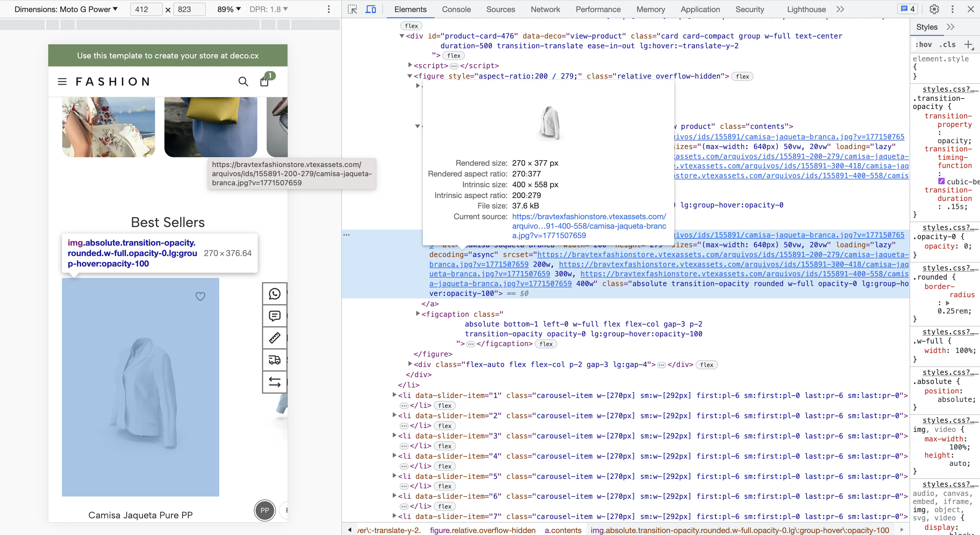Open the chat bubble icon beside the product

click(x=274, y=316)
